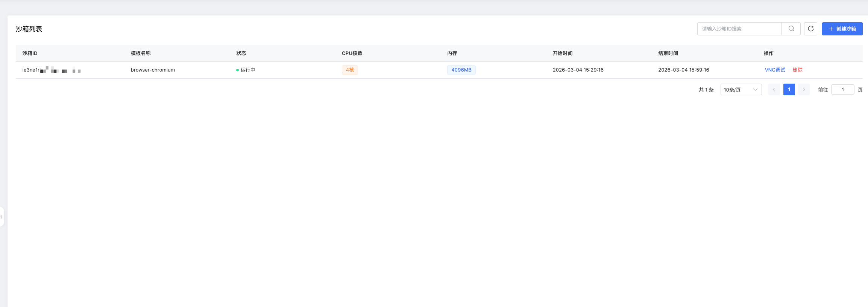
Task: Click the green 运行中 status indicator
Action: click(246, 70)
